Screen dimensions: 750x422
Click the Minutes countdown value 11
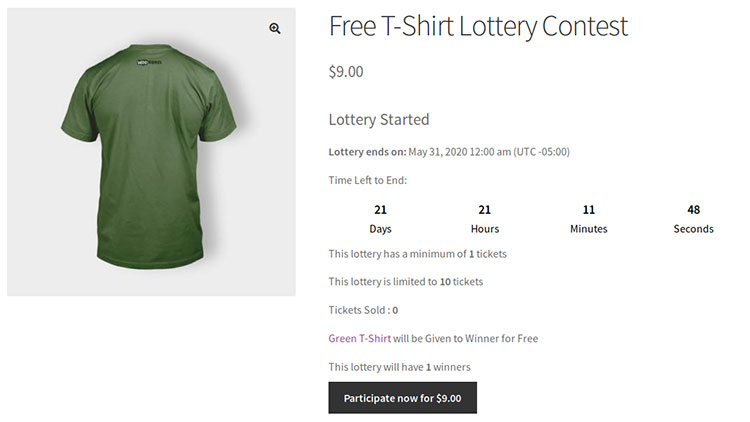point(589,210)
